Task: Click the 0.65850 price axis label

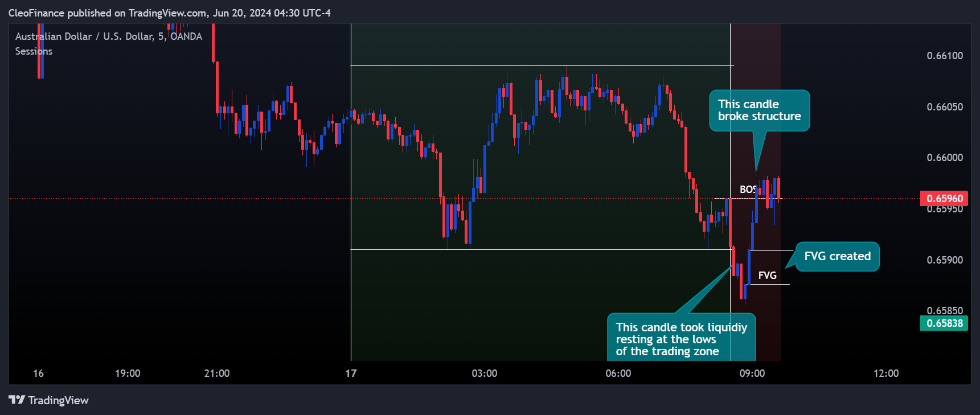Action: point(945,310)
